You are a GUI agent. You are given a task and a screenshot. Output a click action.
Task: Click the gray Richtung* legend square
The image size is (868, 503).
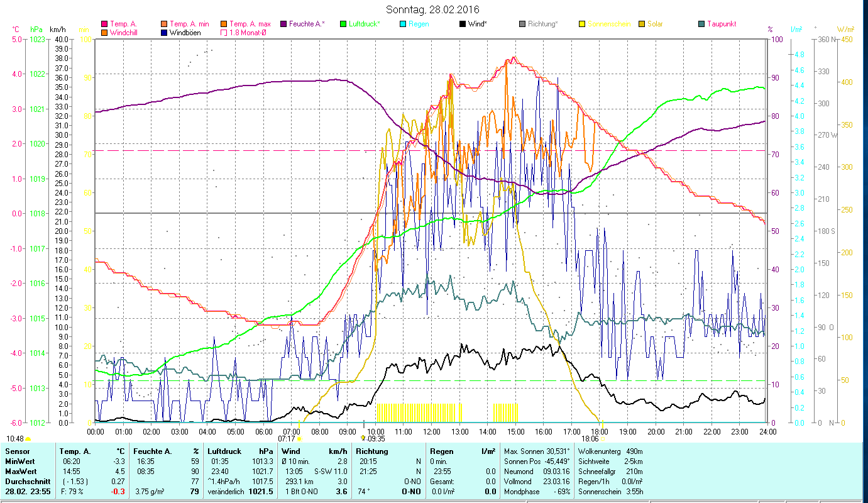(522, 24)
